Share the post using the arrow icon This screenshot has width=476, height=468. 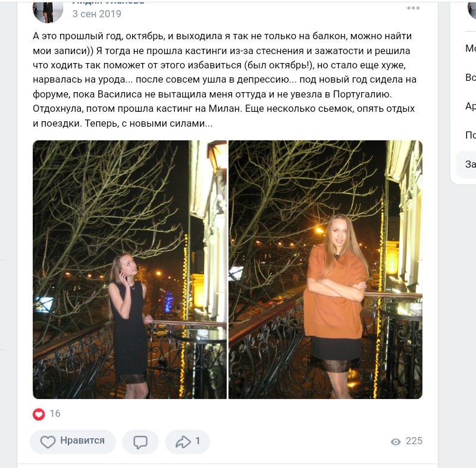(183, 442)
